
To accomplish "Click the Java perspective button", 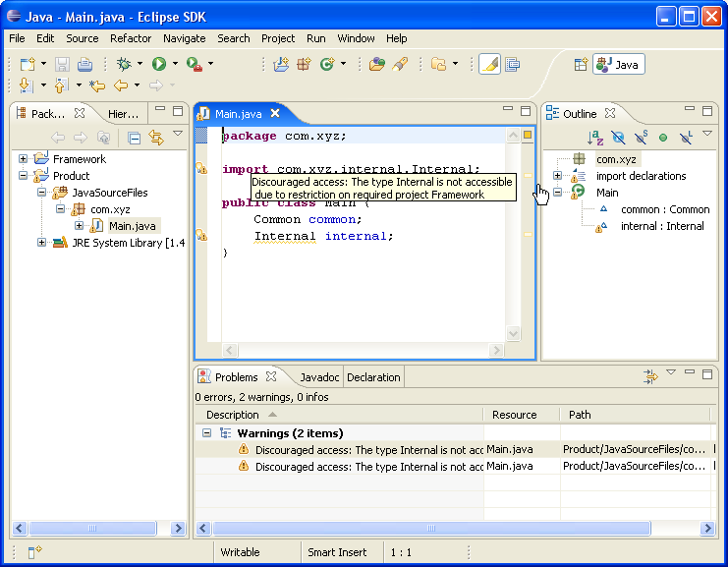I will click(x=618, y=65).
